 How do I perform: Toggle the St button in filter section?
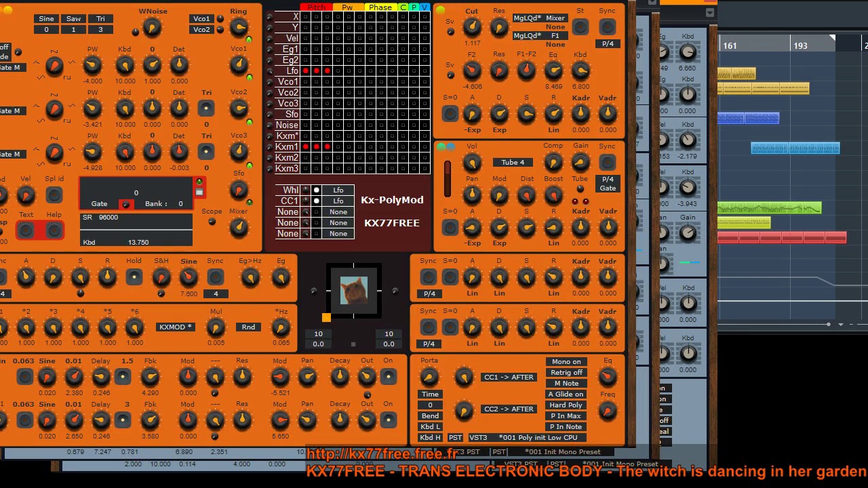pos(580,27)
